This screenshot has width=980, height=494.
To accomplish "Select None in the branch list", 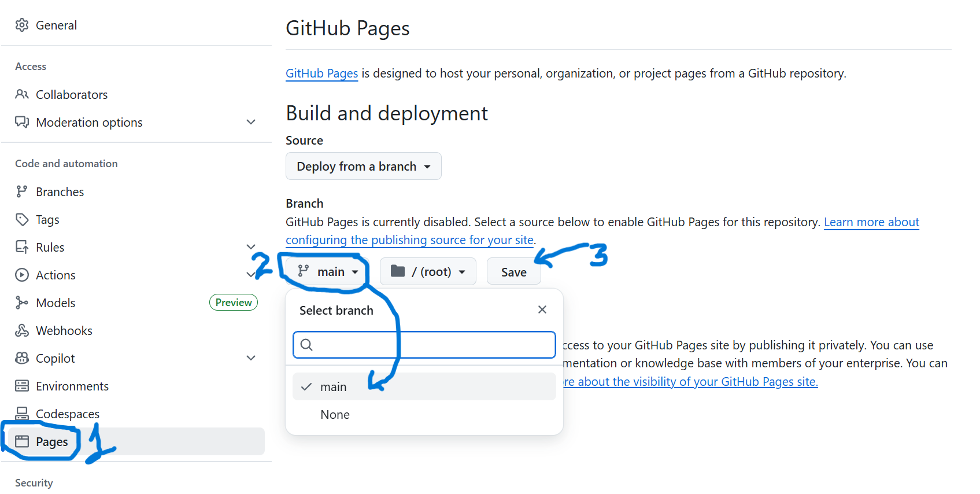I will click(424, 414).
